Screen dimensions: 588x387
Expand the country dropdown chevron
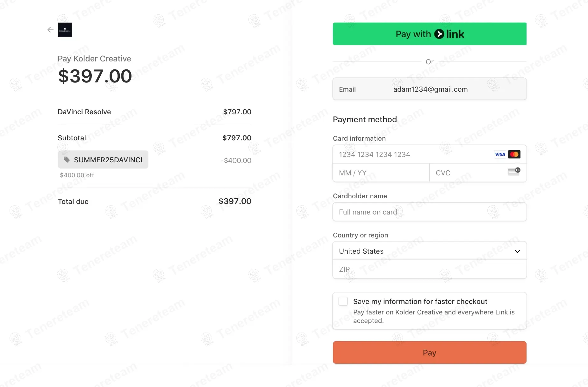[x=517, y=251]
